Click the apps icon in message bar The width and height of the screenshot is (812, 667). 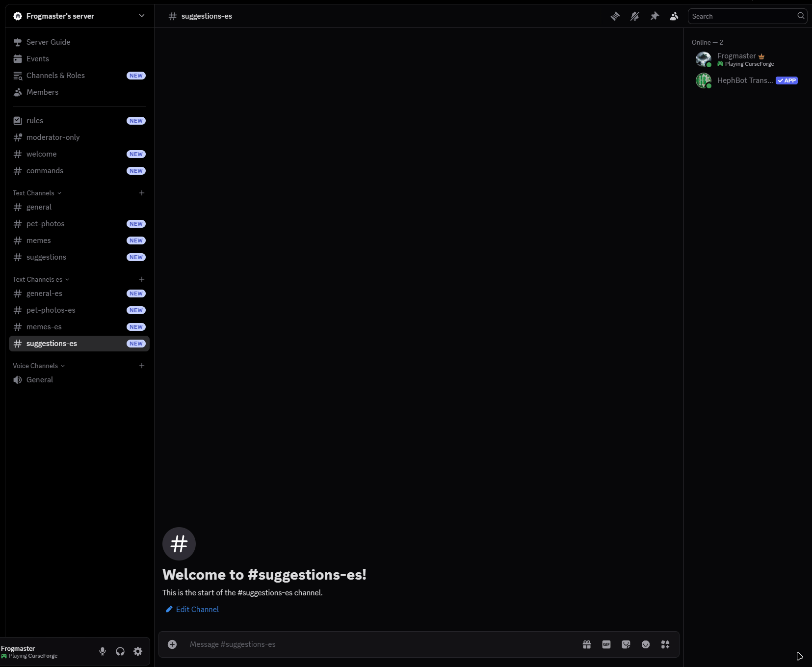[665, 644]
